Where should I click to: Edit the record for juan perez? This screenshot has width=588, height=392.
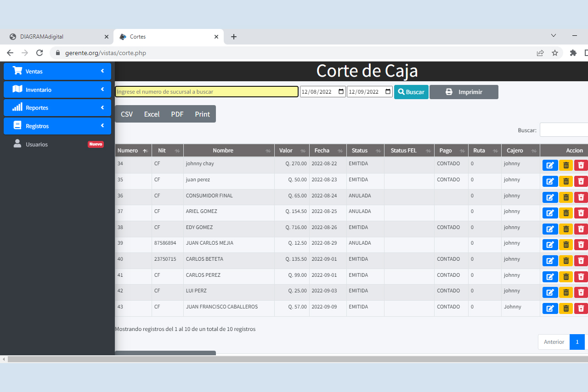coord(550,181)
